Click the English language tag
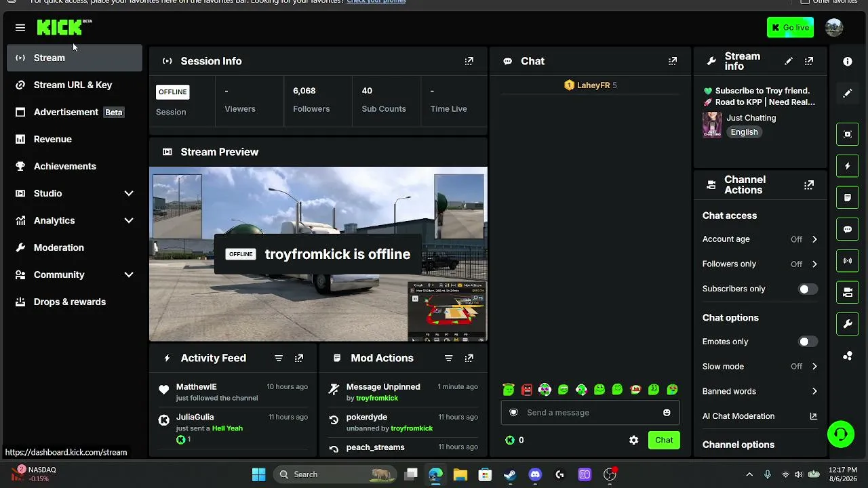Image resolution: width=868 pixels, height=488 pixels. pyautogui.click(x=744, y=132)
